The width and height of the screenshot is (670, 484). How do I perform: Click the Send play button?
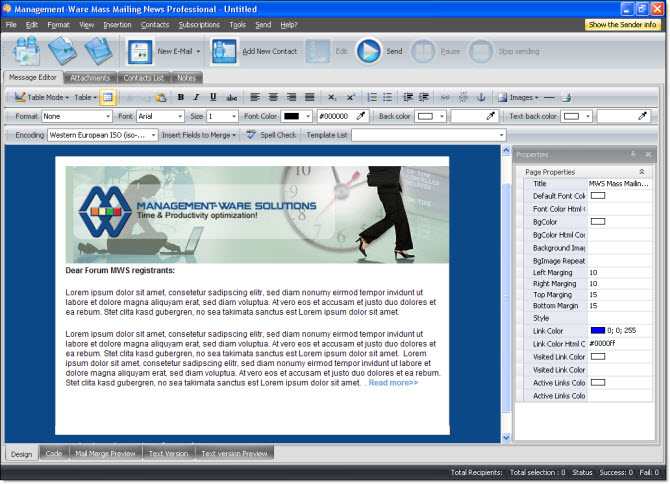(x=368, y=50)
